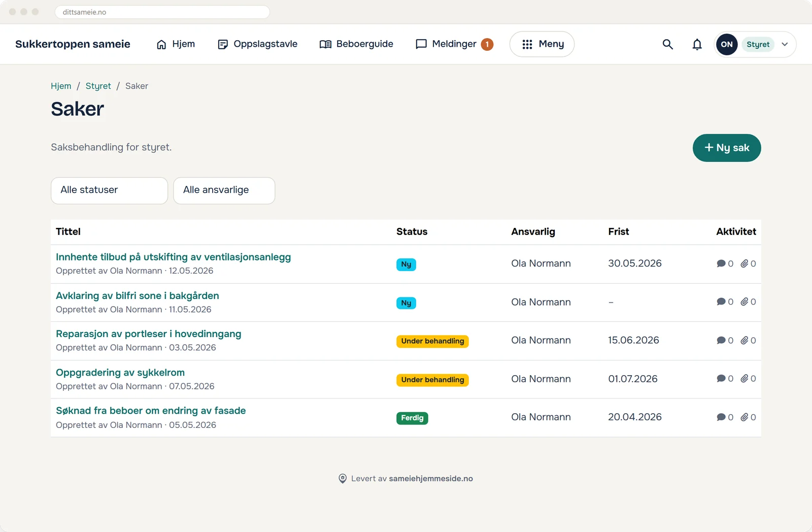Go to Hjem in navigation bar

click(x=176, y=44)
